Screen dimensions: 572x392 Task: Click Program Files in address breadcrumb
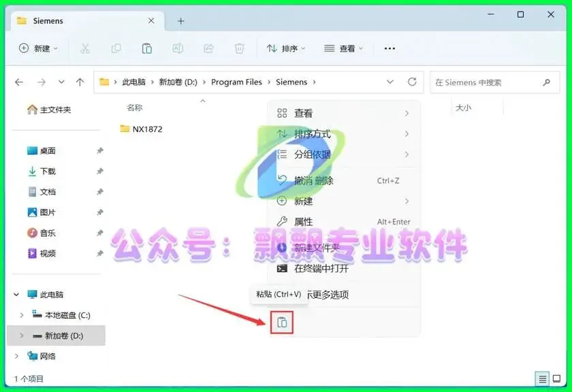coord(236,82)
